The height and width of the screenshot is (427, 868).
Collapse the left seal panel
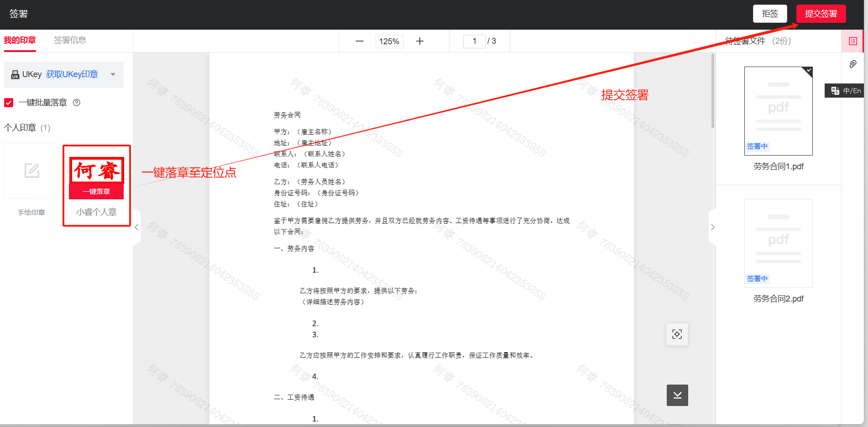click(136, 227)
